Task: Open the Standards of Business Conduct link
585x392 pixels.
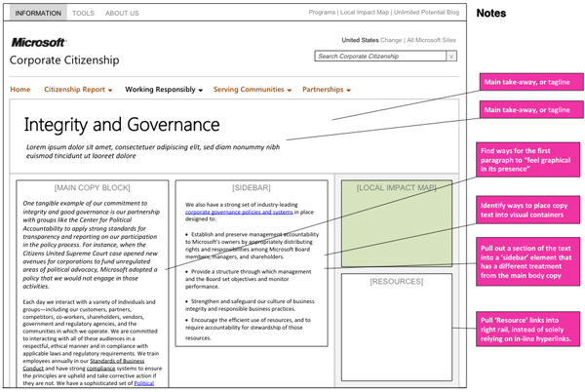Action: tap(84, 365)
